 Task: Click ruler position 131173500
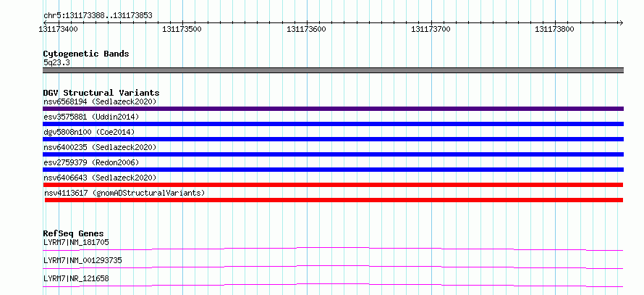coord(182,29)
